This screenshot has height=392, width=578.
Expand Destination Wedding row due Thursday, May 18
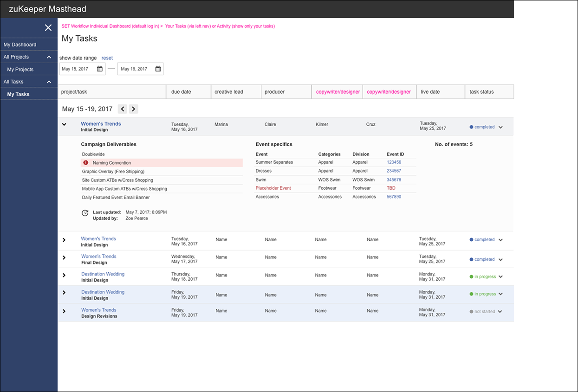pyautogui.click(x=64, y=275)
